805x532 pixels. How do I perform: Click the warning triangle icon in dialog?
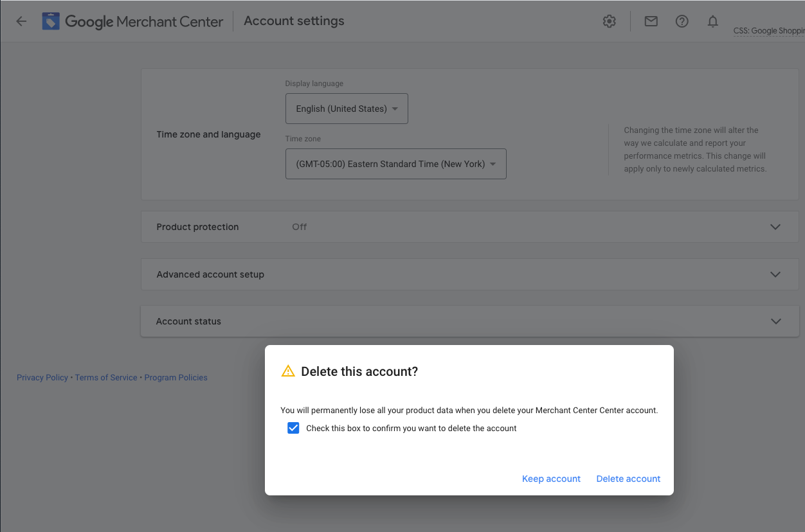tap(288, 371)
